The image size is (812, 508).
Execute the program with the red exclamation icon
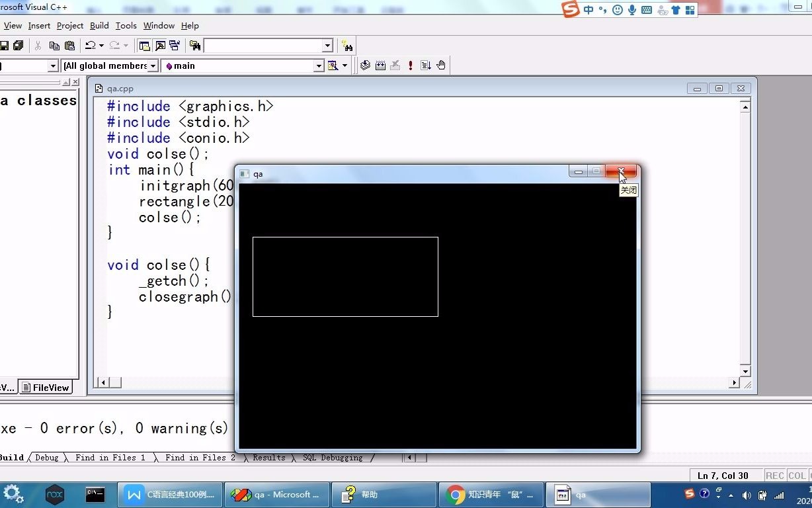click(409, 65)
